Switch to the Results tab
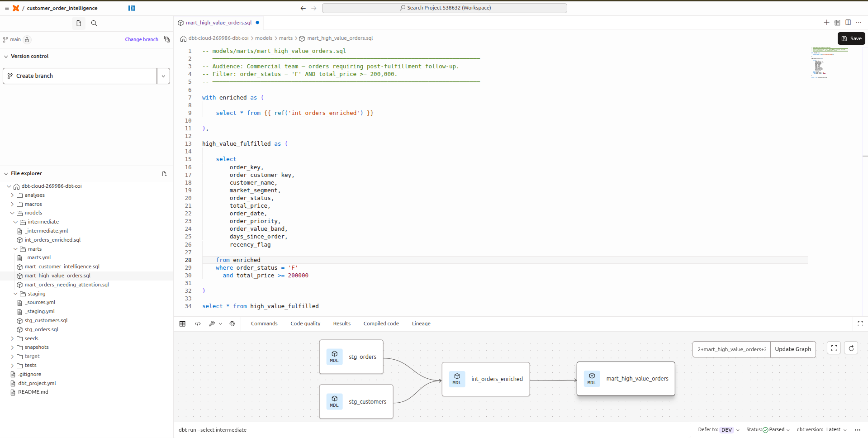This screenshot has height=438, width=868. point(342,324)
